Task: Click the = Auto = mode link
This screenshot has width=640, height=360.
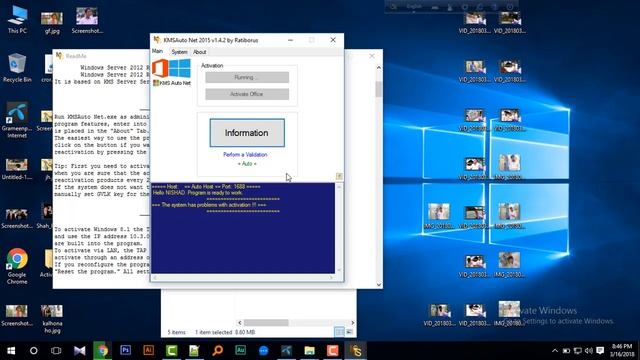Action: click(247, 164)
